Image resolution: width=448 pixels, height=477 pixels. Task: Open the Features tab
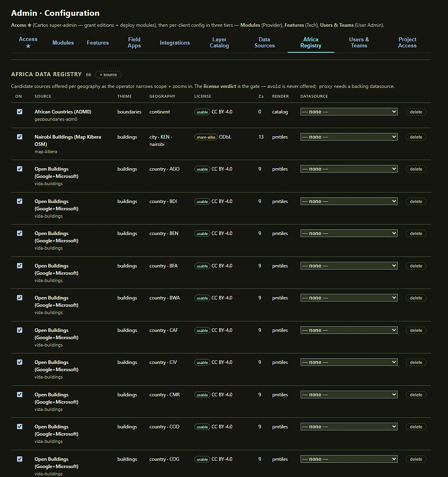tap(98, 43)
